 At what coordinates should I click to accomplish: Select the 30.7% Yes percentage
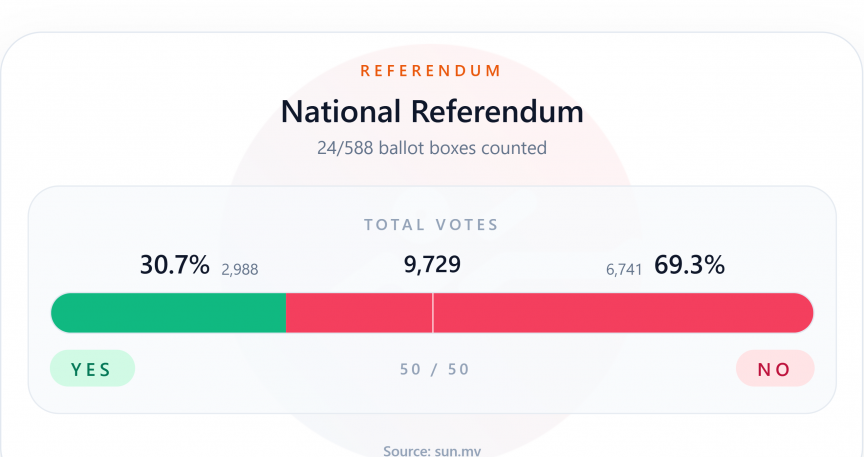[x=174, y=265]
